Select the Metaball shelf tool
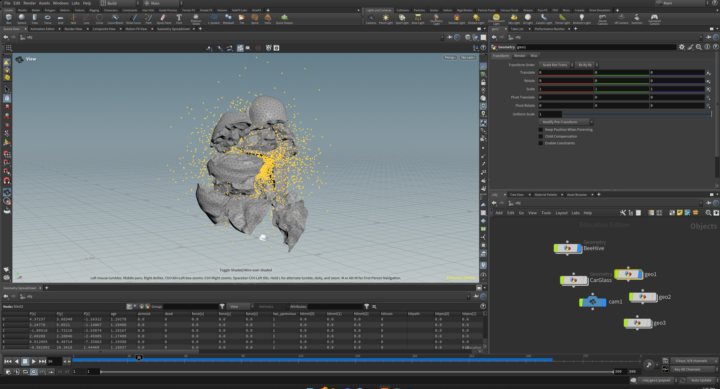 click(x=228, y=18)
